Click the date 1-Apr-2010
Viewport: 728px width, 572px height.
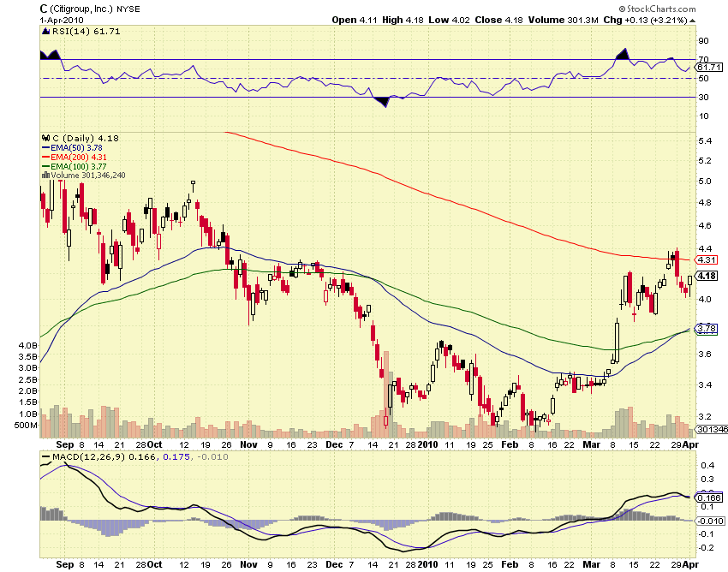pyautogui.click(x=62, y=20)
